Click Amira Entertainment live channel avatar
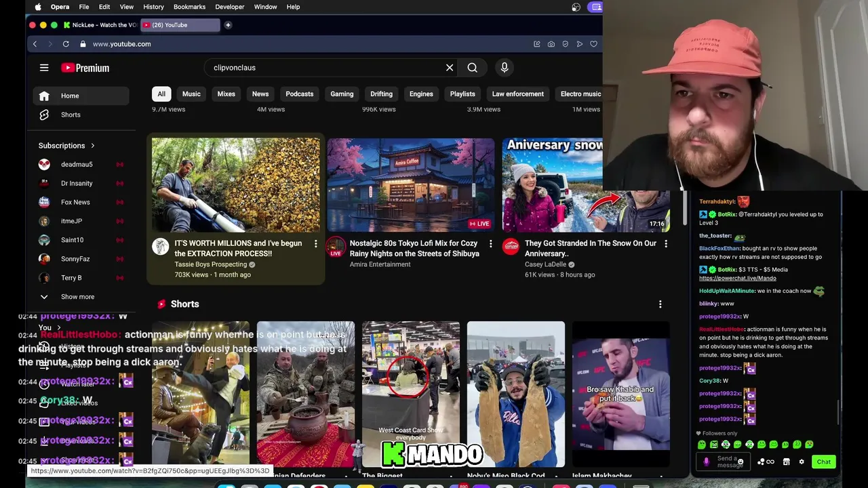 (x=336, y=247)
